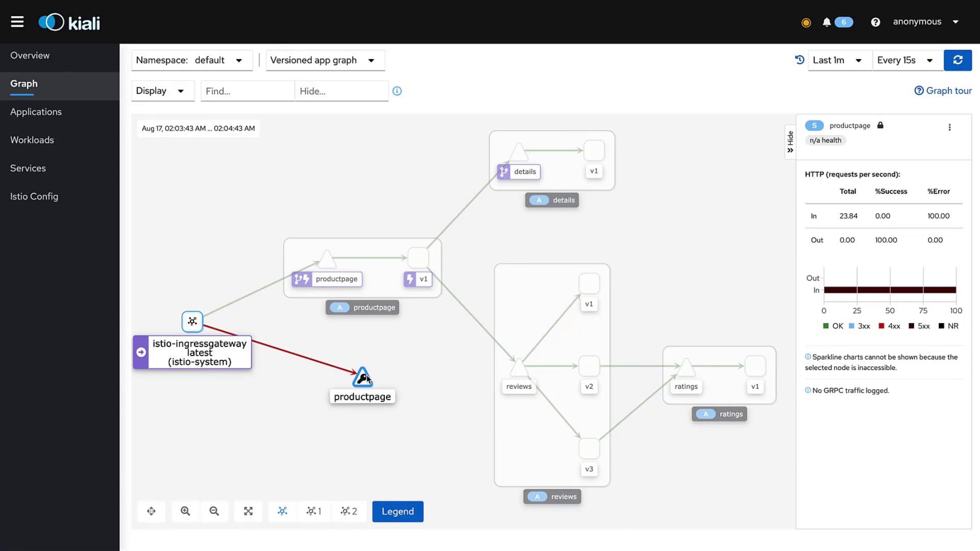This screenshot has height=551, width=980.
Task: Click the hamburger menu icon
Action: coord(17,22)
